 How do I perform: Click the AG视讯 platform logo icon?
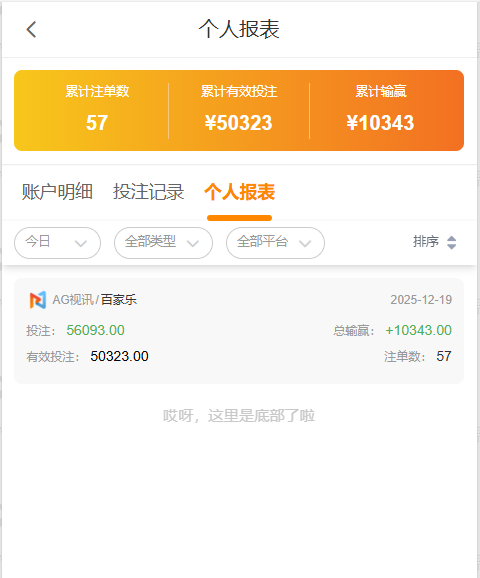coord(38,300)
